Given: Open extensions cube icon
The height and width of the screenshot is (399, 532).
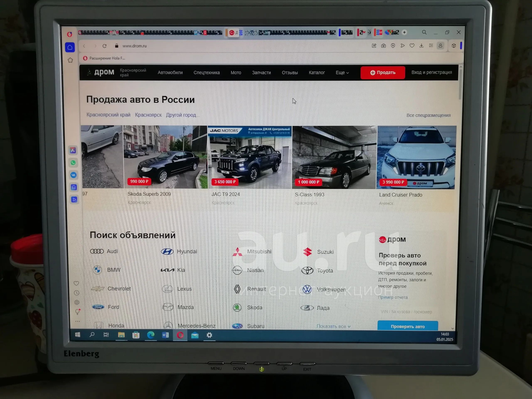Looking at the screenshot, I should point(454,46).
